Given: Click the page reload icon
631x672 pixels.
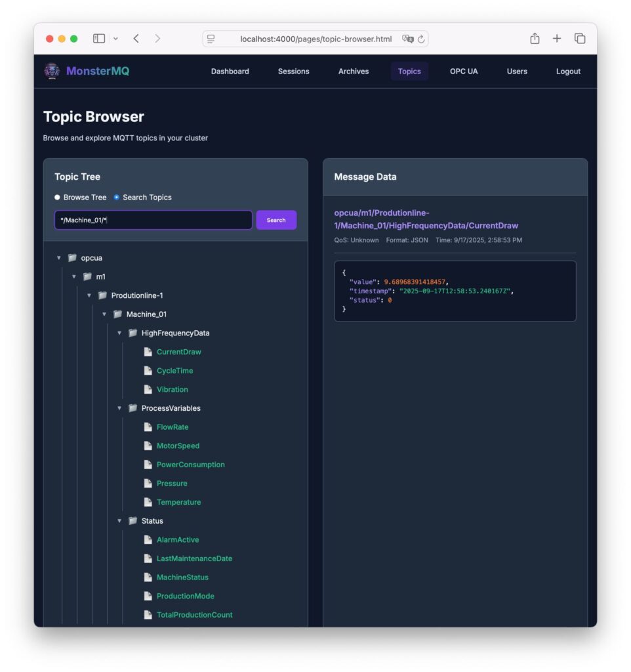Looking at the screenshot, I should 421,39.
